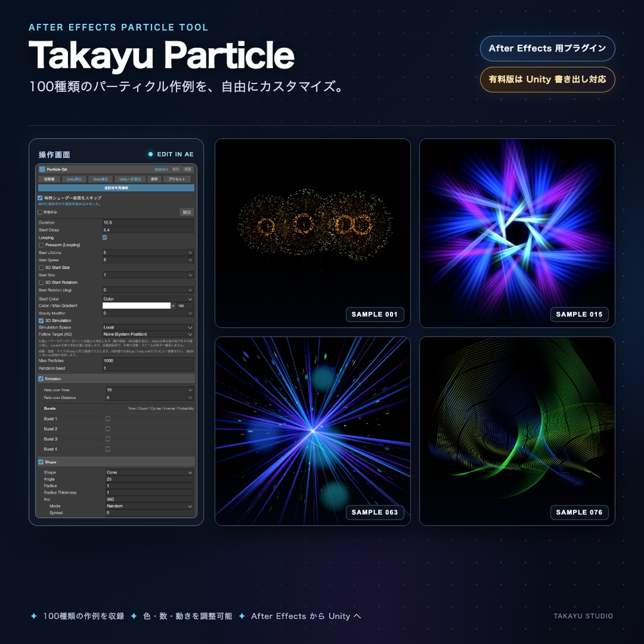Open the Rate over Distance mode arrow

coord(190,397)
